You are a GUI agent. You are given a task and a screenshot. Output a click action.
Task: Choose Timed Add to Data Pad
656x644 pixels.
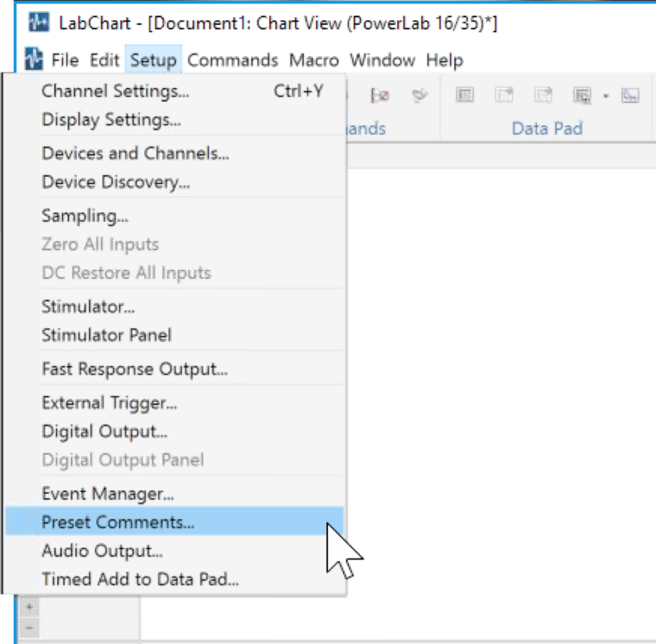pos(140,579)
